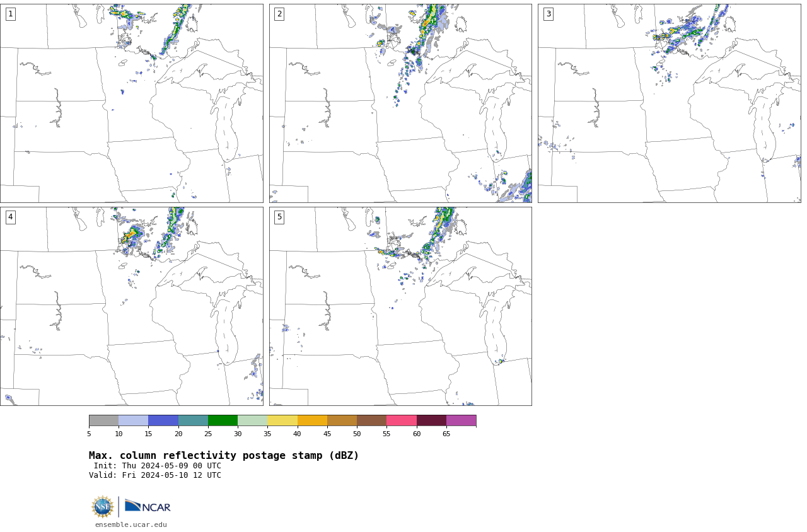807x532 pixels.
Task: Open ensemble member 3 reflectivity map
Action: [669, 103]
